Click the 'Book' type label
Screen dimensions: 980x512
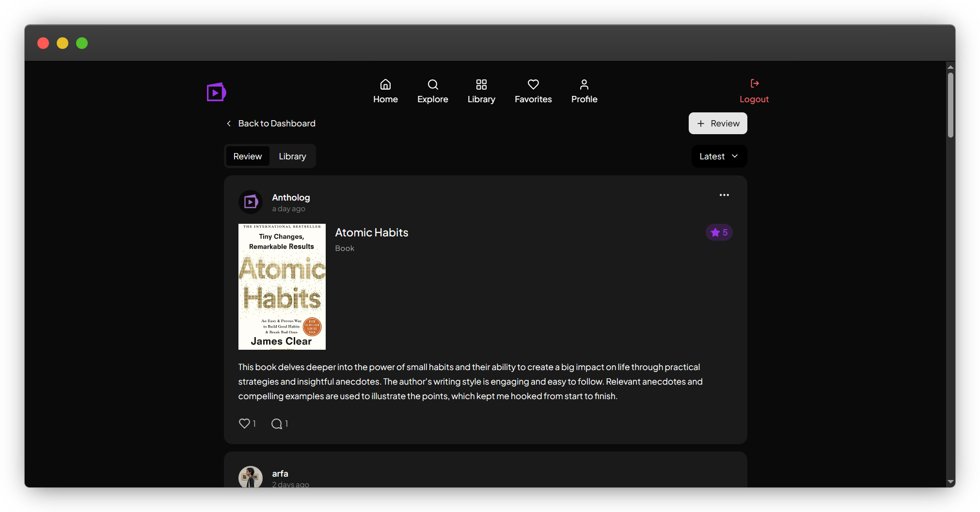point(345,248)
